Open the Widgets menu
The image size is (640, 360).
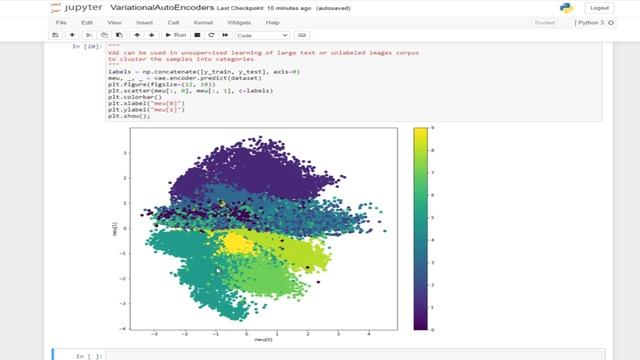[239, 22]
